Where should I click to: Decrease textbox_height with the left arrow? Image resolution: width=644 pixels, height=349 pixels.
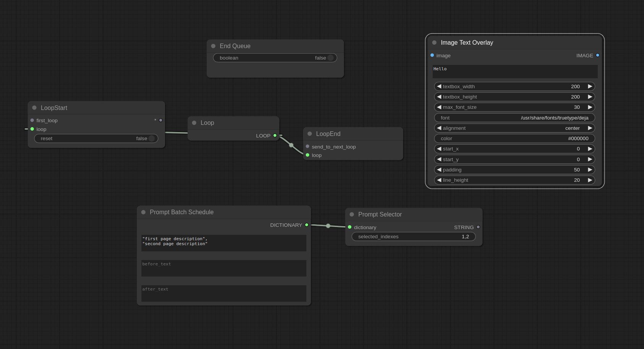point(439,97)
